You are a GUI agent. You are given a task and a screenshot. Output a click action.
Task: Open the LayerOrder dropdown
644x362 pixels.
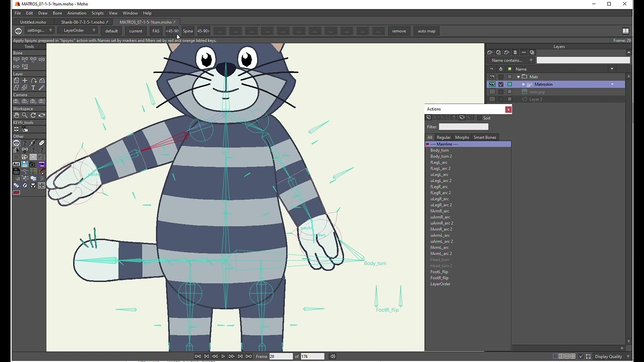pos(76,31)
